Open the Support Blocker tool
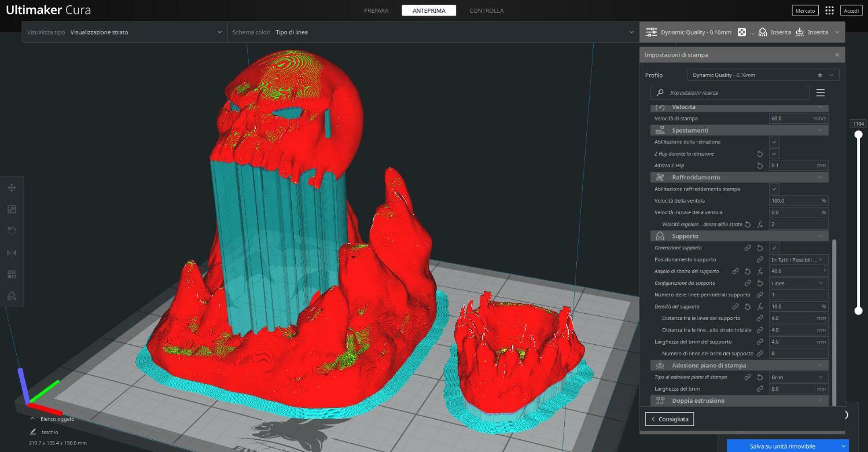The width and height of the screenshot is (868, 452). coord(12,296)
